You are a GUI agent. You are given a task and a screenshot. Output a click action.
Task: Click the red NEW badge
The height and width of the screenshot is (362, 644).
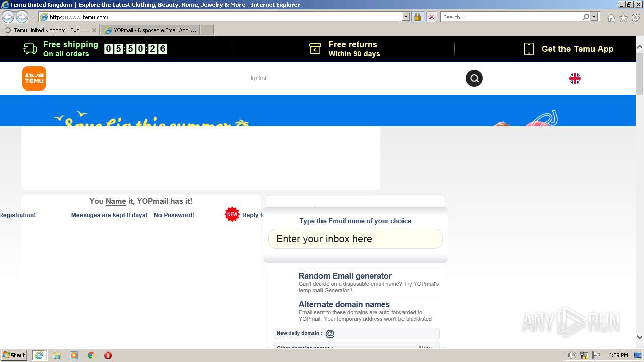(x=232, y=214)
